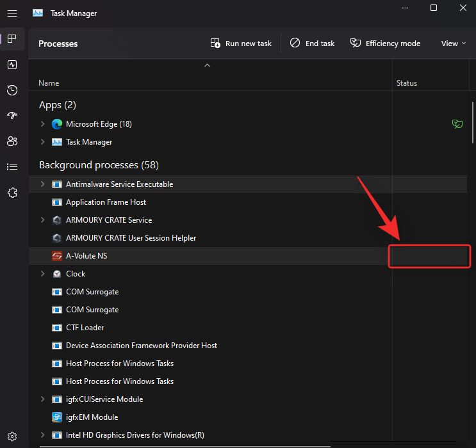Image resolution: width=476 pixels, height=448 pixels.
Task: Open the View dropdown menu
Action: pos(454,44)
